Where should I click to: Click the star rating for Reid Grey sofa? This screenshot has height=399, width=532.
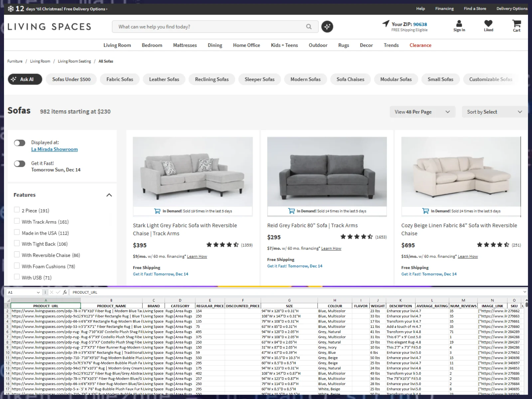[356, 237]
